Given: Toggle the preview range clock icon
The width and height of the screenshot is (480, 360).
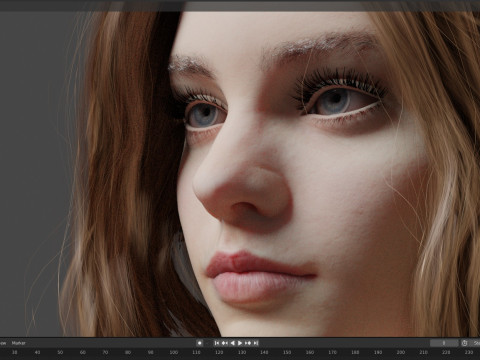Looking at the screenshot, I should (x=465, y=343).
